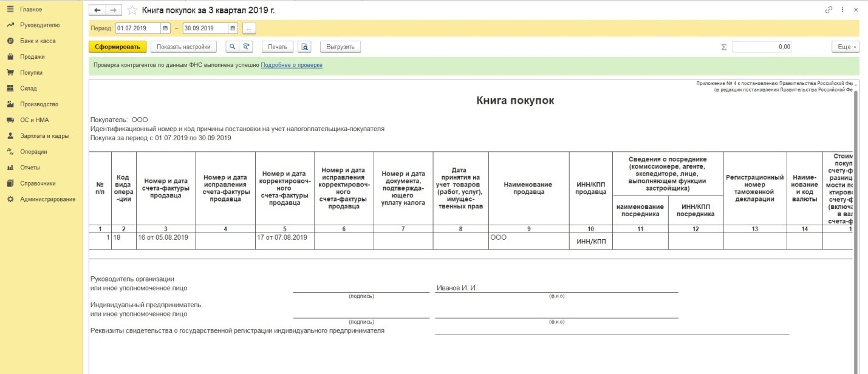Click the sum sigma icon
868x374 pixels.
723,47
